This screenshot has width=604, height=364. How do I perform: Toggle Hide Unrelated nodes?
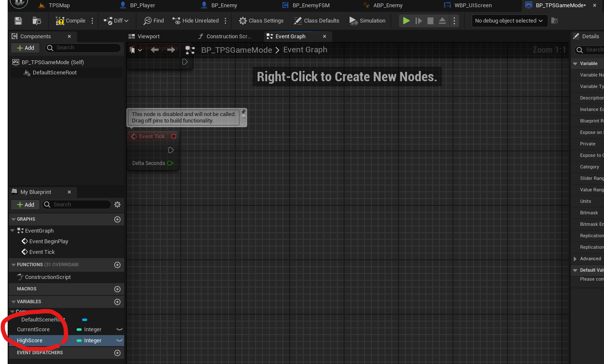196,21
